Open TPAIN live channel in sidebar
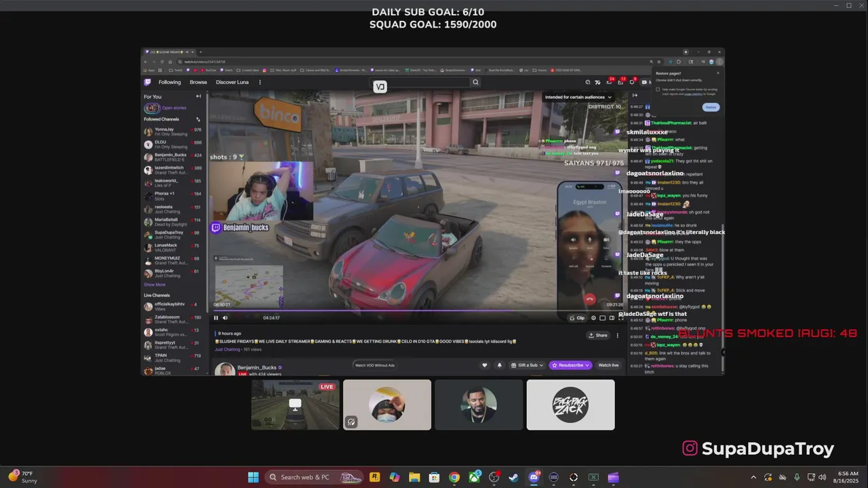The height and width of the screenshot is (488, 868). pos(172,357)
